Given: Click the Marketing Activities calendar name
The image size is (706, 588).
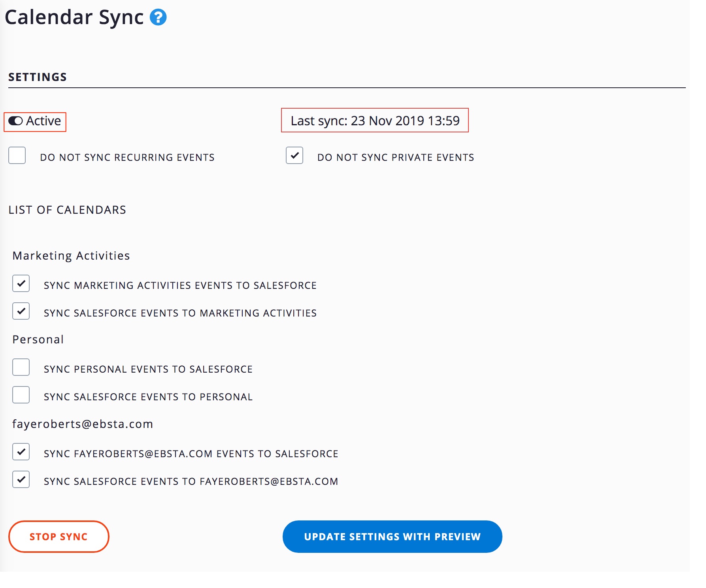Looking at the screenshot, I should coord(71,256).
